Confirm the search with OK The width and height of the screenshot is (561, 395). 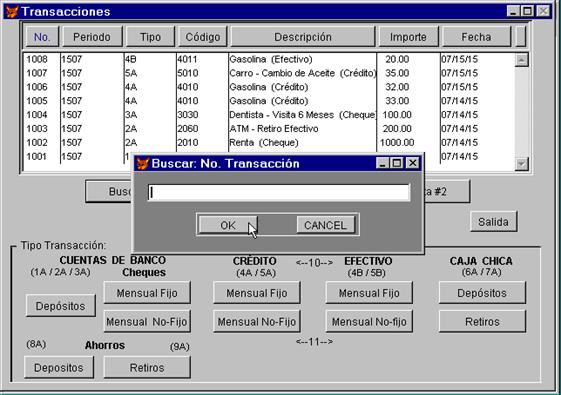click(228, 225)
